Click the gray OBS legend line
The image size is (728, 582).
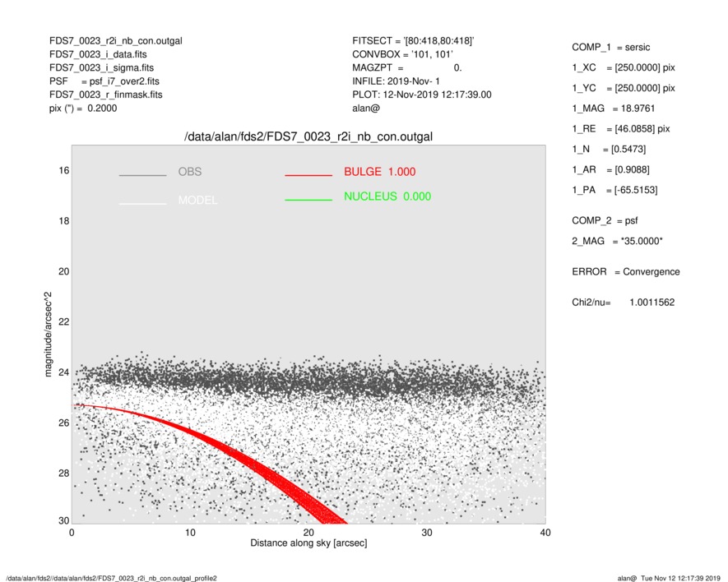pyautogui.click(x=142, y=175)
